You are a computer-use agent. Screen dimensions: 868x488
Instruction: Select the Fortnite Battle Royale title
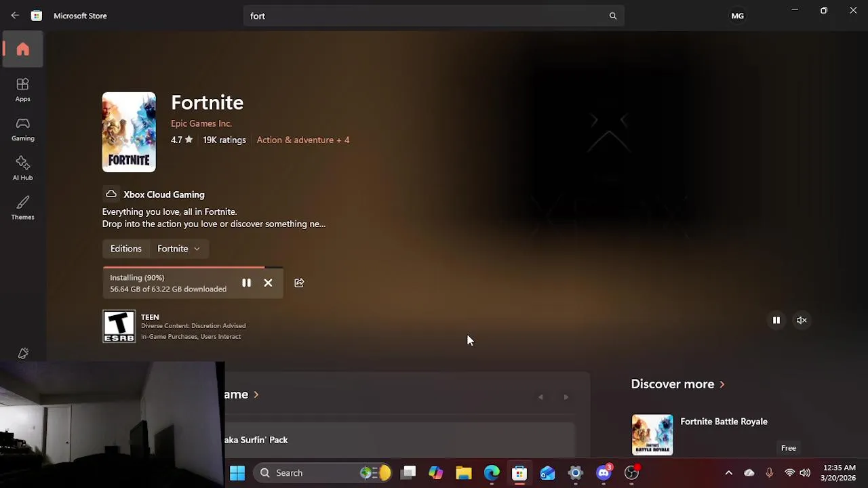724,422
